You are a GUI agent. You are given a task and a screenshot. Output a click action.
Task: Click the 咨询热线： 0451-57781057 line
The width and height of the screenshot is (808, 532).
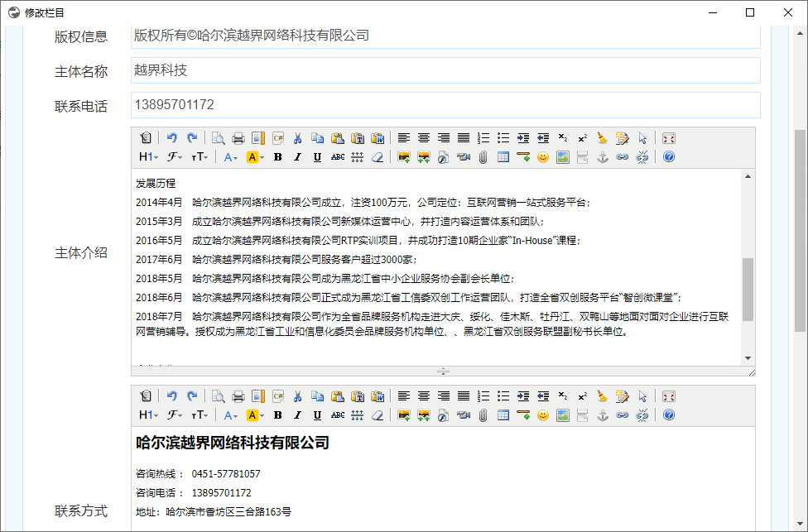coord(198,474)
